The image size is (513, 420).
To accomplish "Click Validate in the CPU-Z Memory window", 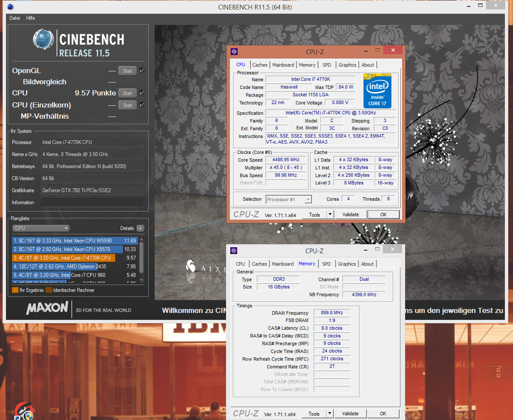I will [350, 414].
